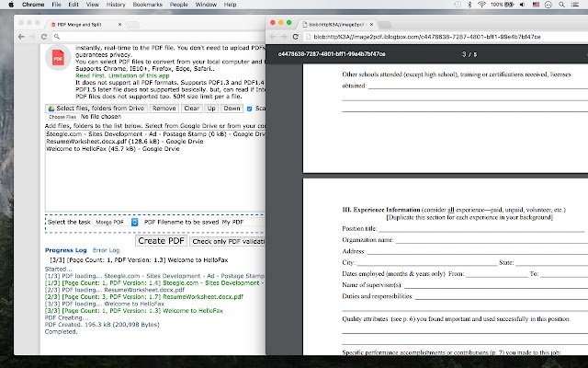Click the page icon beside blob URL
Viewport: 588px width, 368px height.
[308, 37]
